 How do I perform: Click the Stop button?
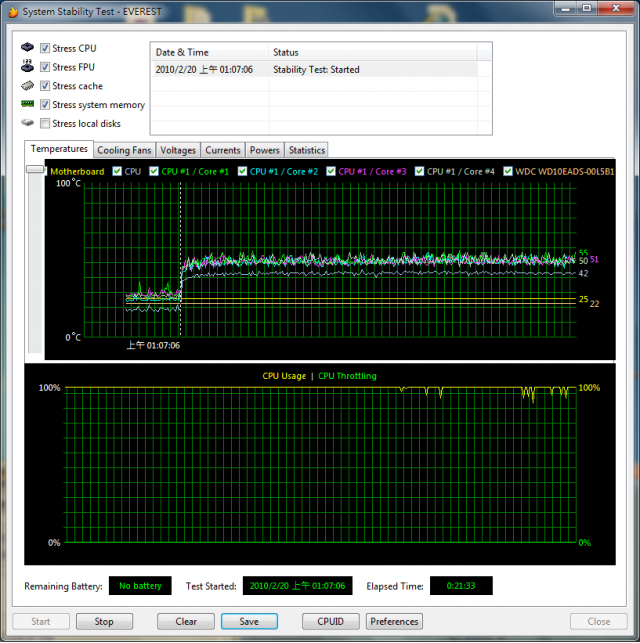click(104, 621)
